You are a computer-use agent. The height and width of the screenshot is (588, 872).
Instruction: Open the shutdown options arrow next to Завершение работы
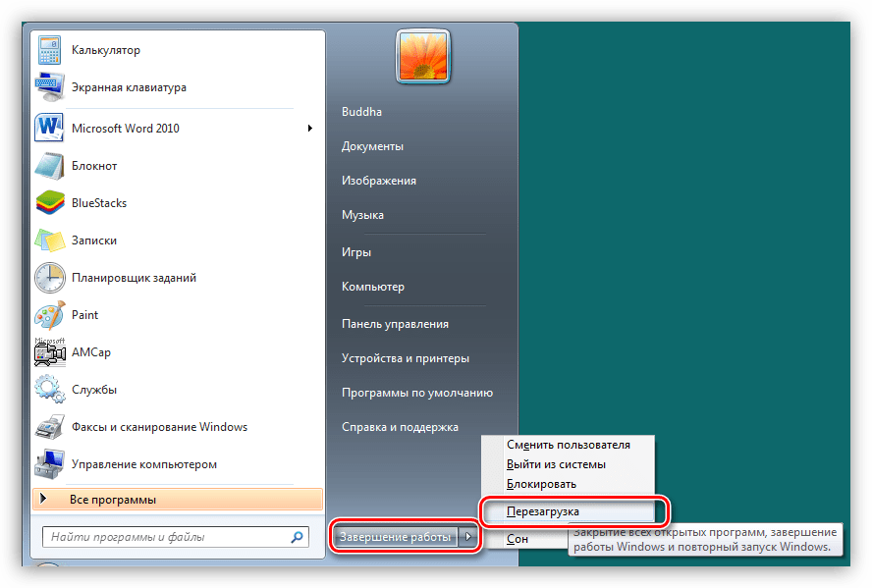tap(469, 537)
